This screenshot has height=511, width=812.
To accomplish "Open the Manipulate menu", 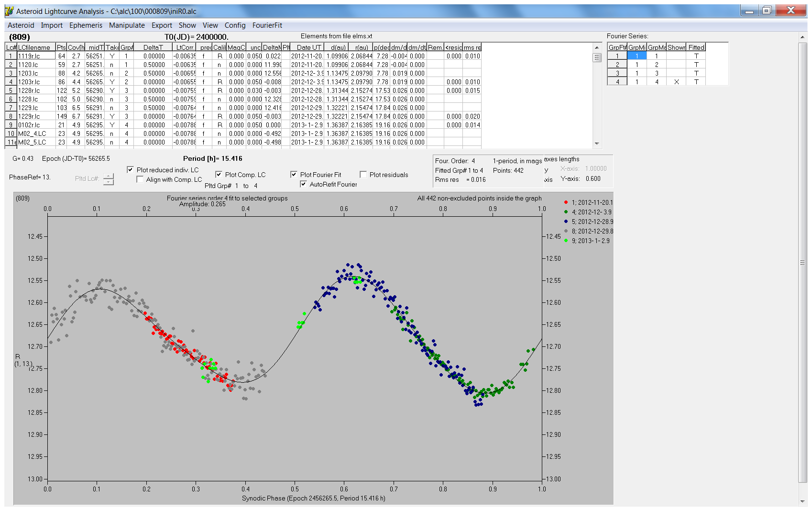I will pyautogui.click(x=127, y=25).
